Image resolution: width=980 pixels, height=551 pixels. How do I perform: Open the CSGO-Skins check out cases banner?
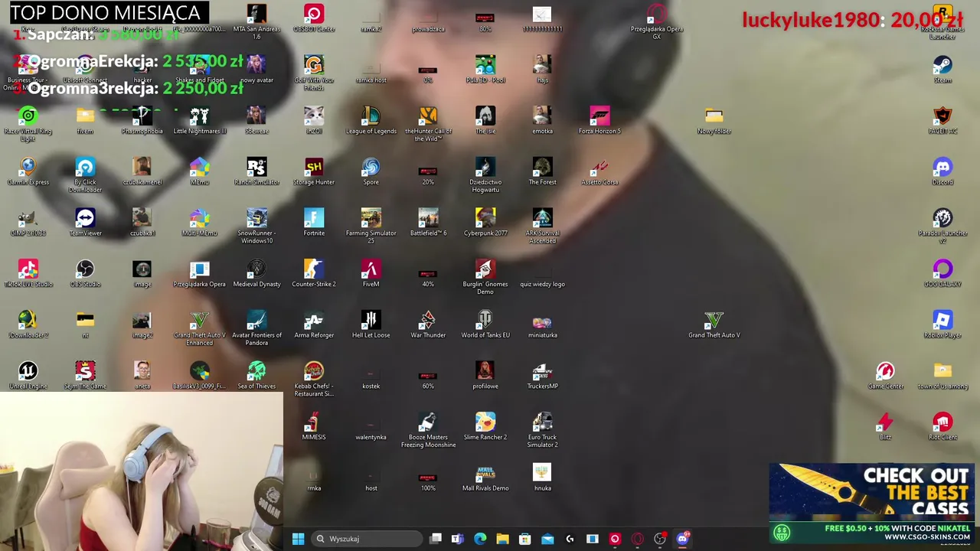(872, 503)
